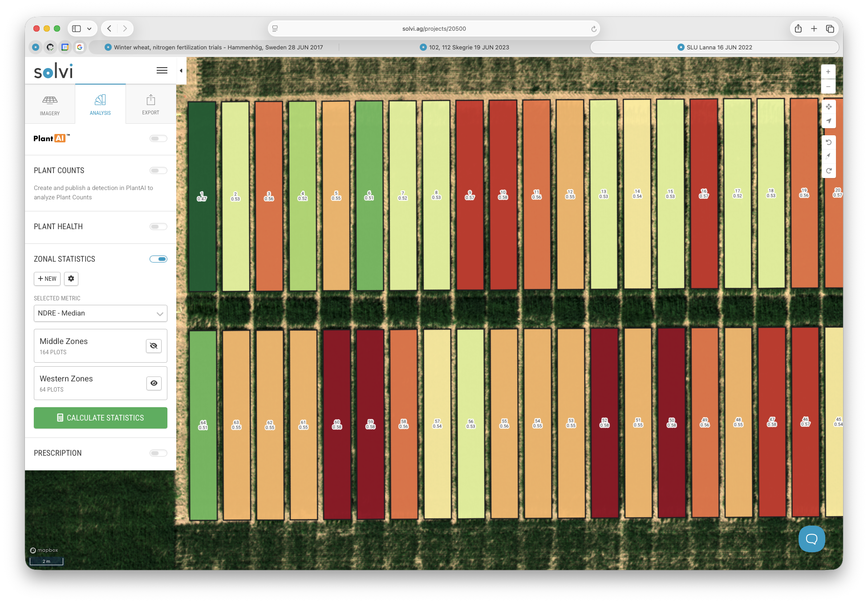Click the Calculate Statistics button
868x603 pixels.
pyautogui.click(x=100, y=418)
